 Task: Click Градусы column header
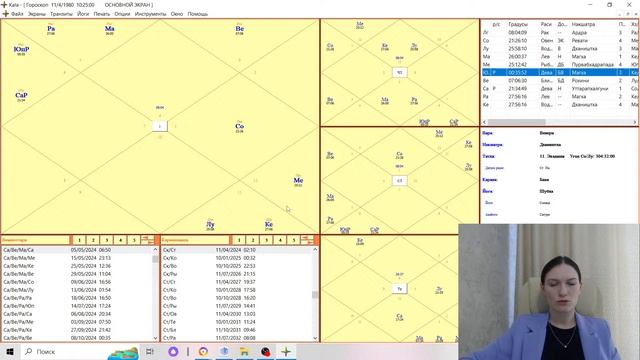[518, 24]
